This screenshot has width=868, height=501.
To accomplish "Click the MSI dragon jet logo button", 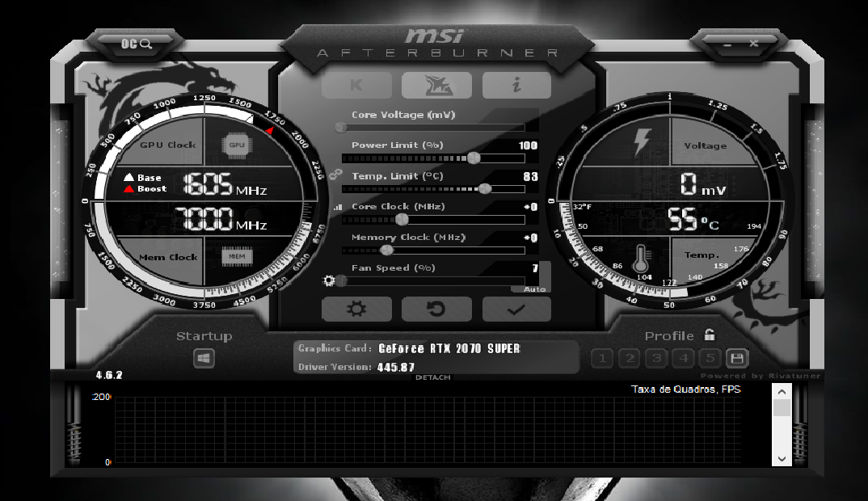I will [x=436, y=86].
